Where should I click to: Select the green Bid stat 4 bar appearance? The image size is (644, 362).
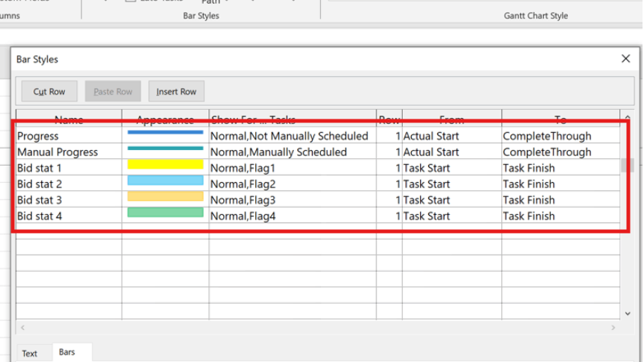pyautogui.click(x=165, y=213)
